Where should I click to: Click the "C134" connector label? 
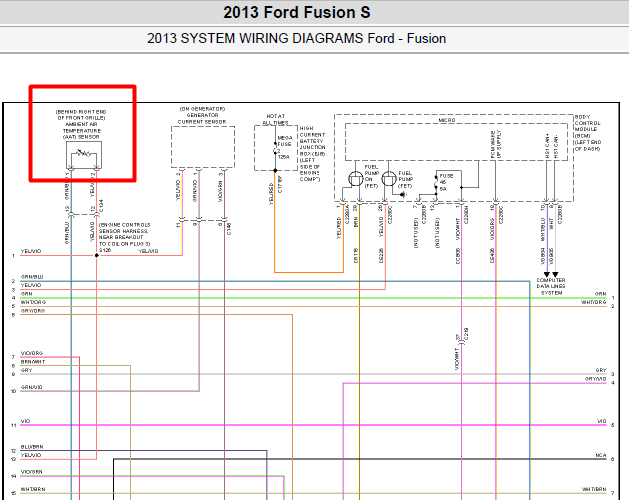click(x=101, y=205)
